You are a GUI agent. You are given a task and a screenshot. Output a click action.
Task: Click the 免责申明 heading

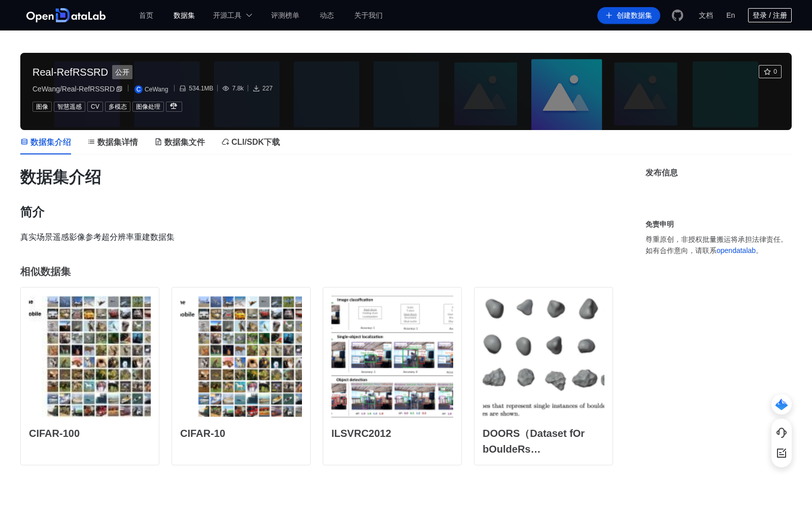660,224
